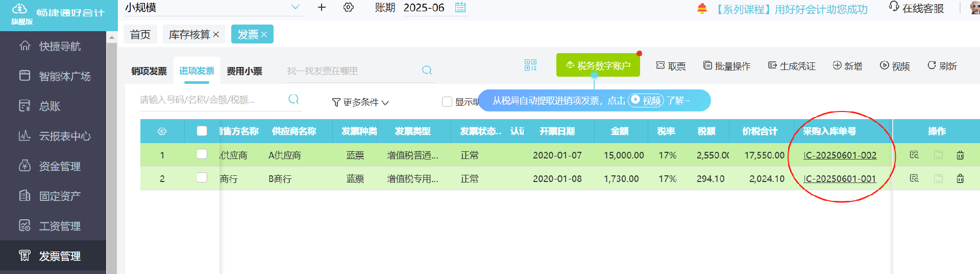Check the row 1 A供应商 checkbox
The width and height of the screenshot is (980, 274).
(x=202, y=154)
